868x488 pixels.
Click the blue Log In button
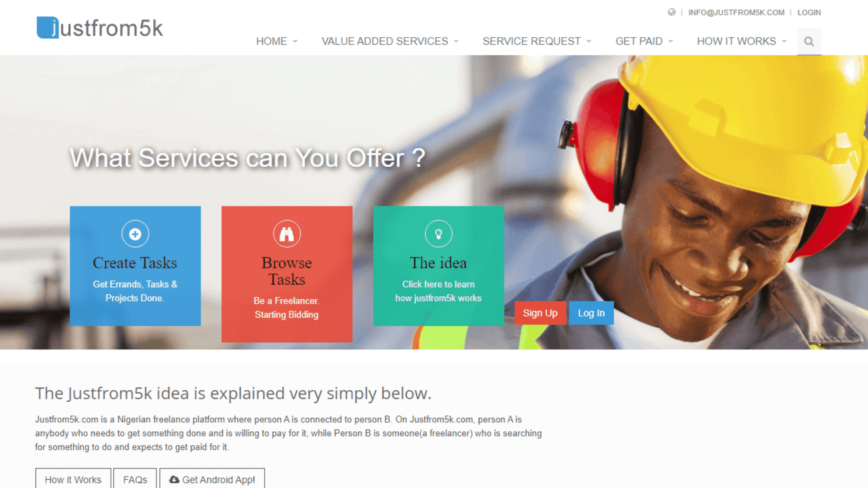coord(591,313)
